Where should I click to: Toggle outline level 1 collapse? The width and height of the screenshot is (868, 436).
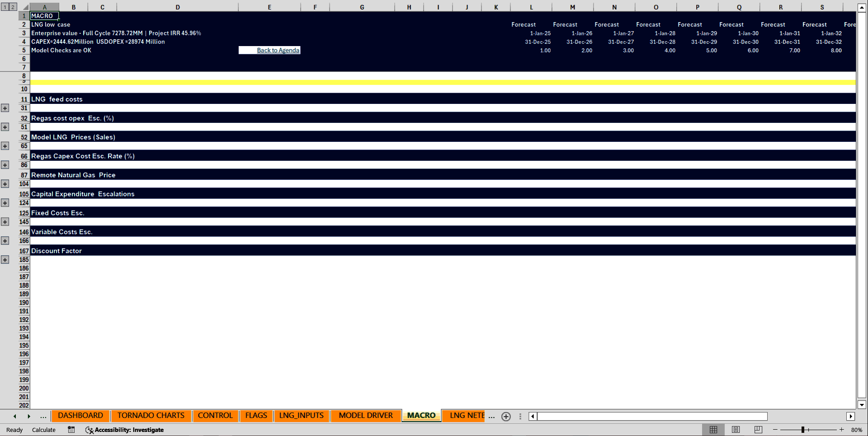tap(5, 7)
